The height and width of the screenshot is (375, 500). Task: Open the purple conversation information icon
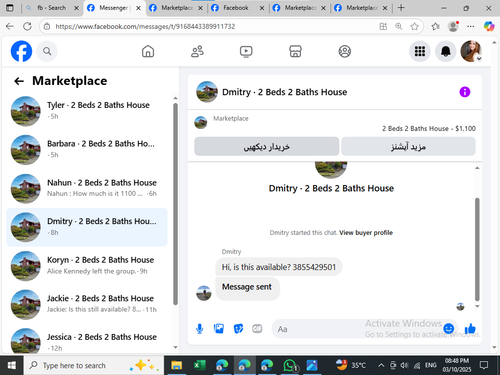coord(465,92)
